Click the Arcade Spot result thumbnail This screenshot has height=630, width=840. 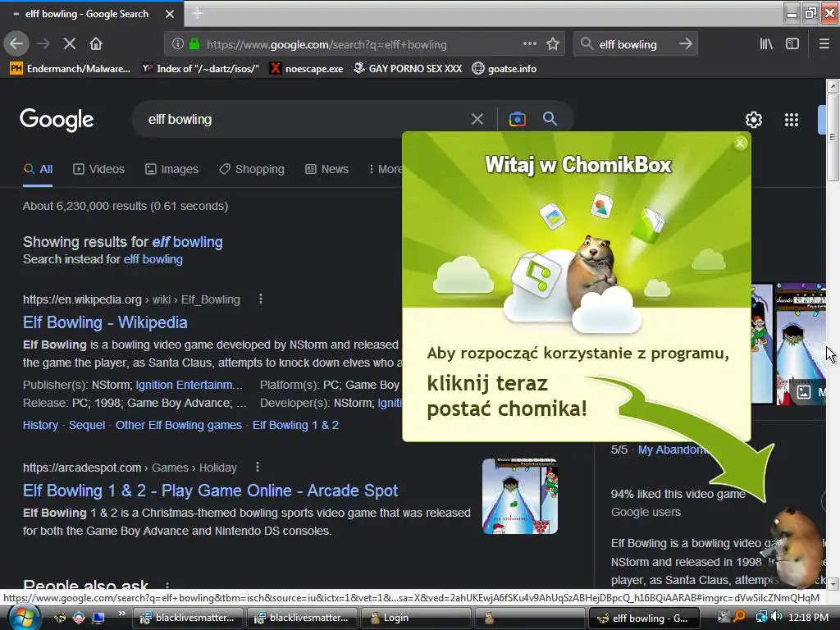point(519,496)
